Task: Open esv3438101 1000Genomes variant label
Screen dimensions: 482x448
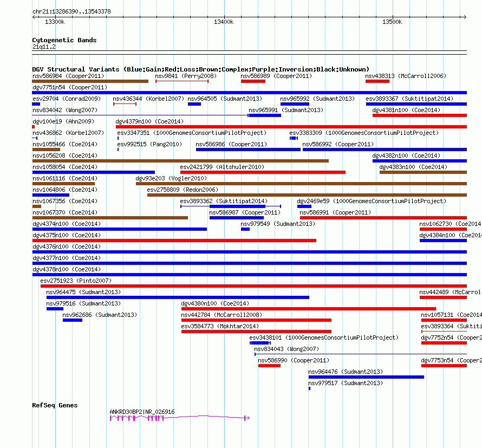Action: point(324,337)
